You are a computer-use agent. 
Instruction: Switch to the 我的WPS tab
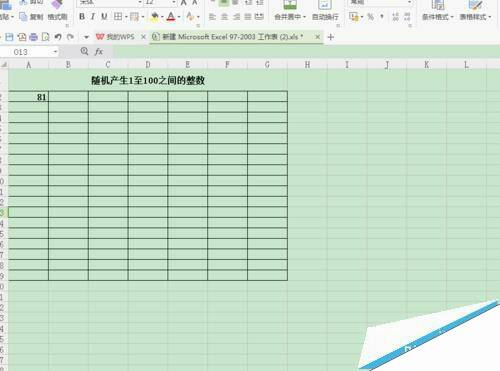(x=115, y=37)
